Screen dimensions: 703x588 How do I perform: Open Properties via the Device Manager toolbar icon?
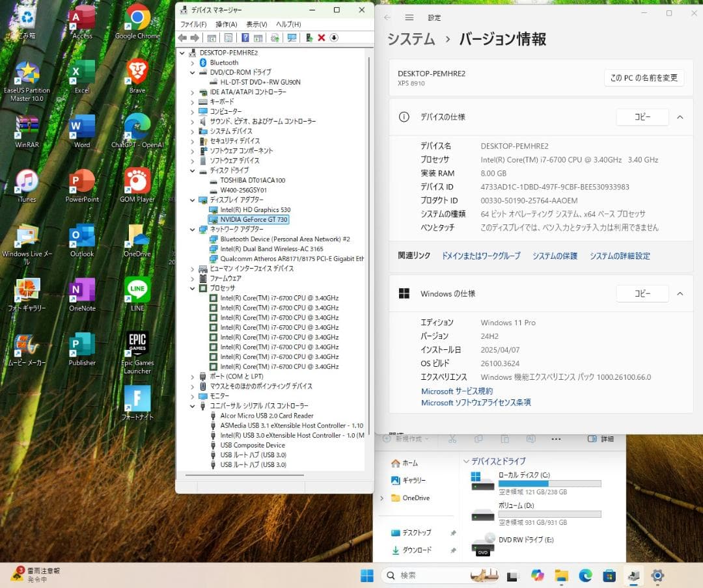click(x=228, y=38)
